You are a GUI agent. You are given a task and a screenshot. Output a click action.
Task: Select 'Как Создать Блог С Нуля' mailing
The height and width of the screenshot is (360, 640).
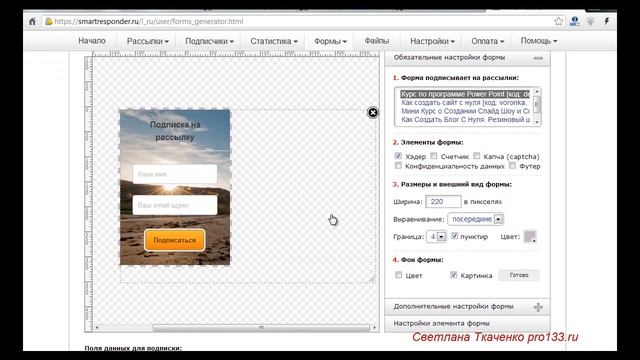pyautogui.click(x=465, y=120)
